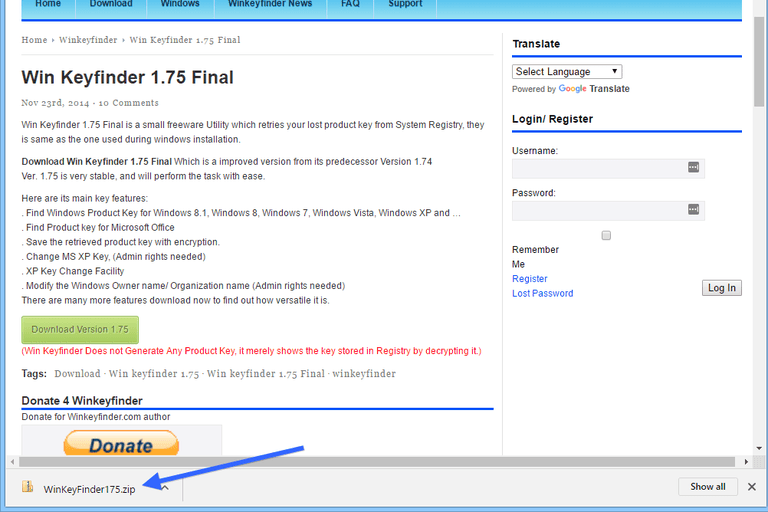Click password manager icon in Username field

pyautogui.click(x=694, y=168)
